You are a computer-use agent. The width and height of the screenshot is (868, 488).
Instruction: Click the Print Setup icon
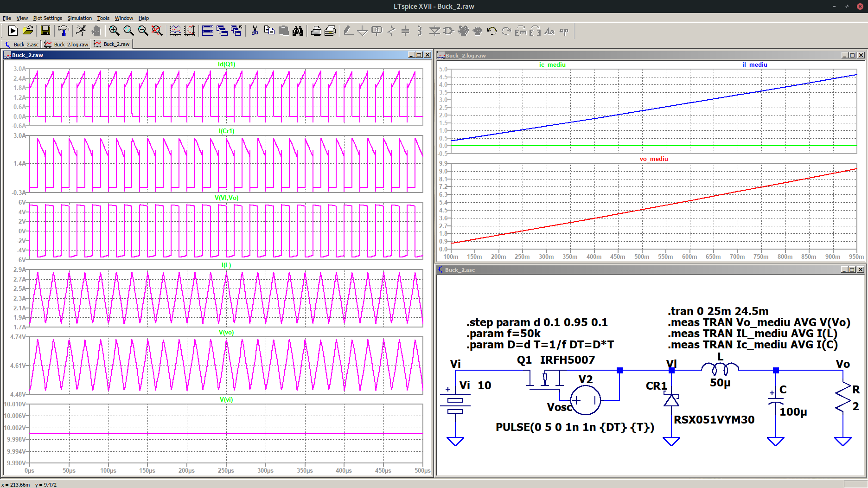click(x=330, y=31)
